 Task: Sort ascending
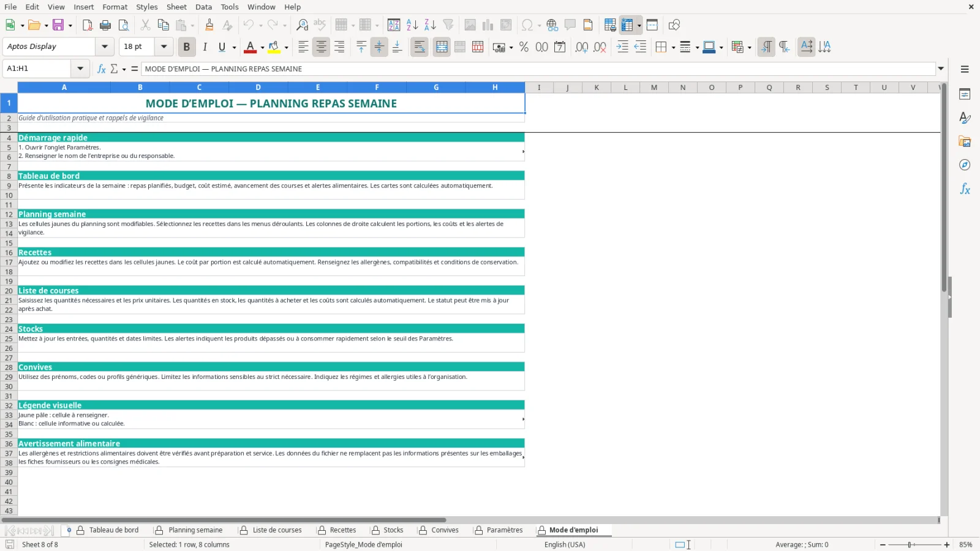412,25
